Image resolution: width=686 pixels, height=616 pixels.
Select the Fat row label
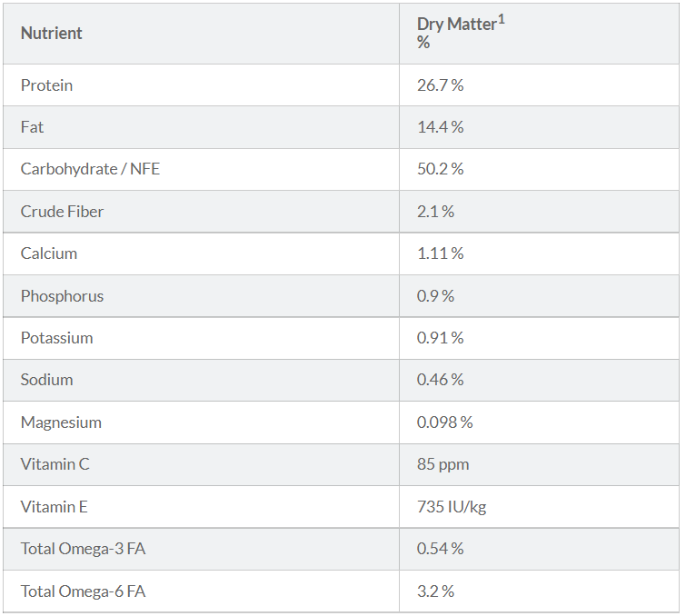point(32,127)
